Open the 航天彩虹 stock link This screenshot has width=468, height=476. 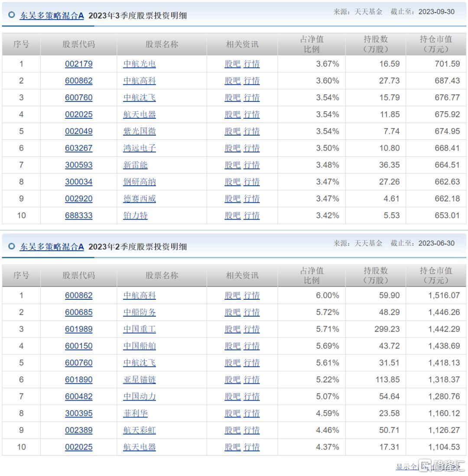(140, 430)
